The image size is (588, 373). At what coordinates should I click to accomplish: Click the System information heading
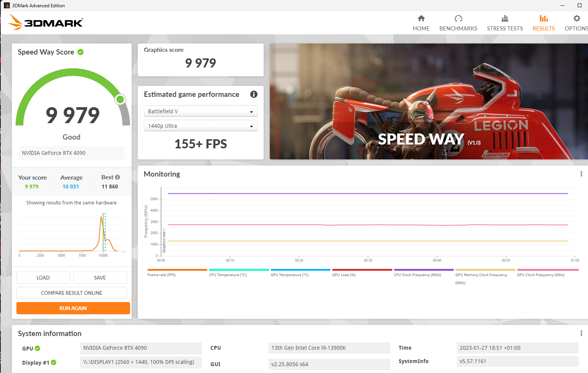[x=50, y=333]
